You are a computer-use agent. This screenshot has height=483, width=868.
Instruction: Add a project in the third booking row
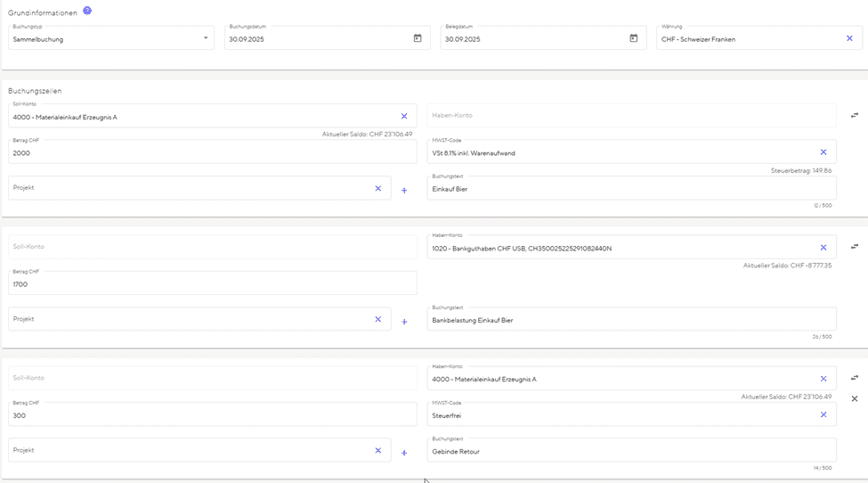coord(404,453)
